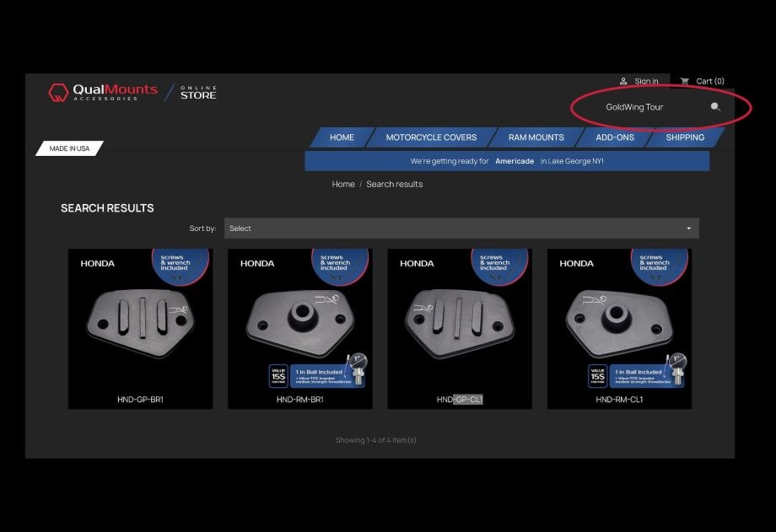Viewport: 776px width, 532px height.
Task: Open the SHIPPING menu item
Action: 684,137
